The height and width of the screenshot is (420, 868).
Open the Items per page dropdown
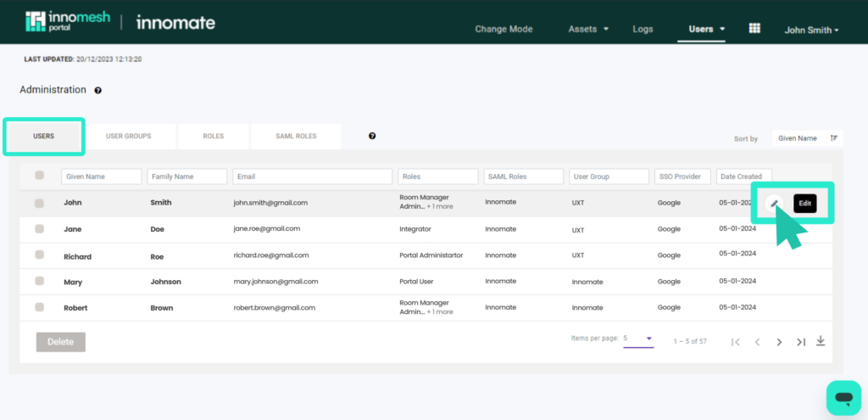[638, 339]
